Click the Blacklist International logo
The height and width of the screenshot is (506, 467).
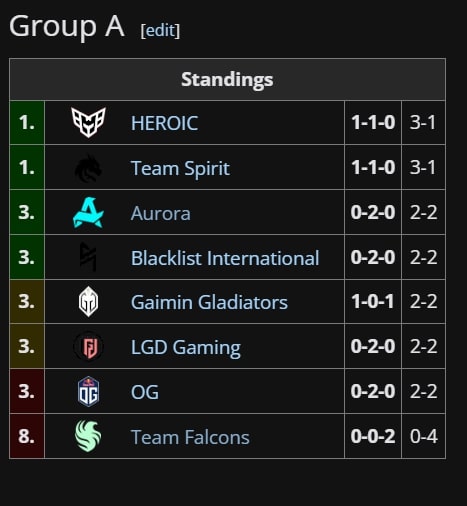click(x=88, y=257)
